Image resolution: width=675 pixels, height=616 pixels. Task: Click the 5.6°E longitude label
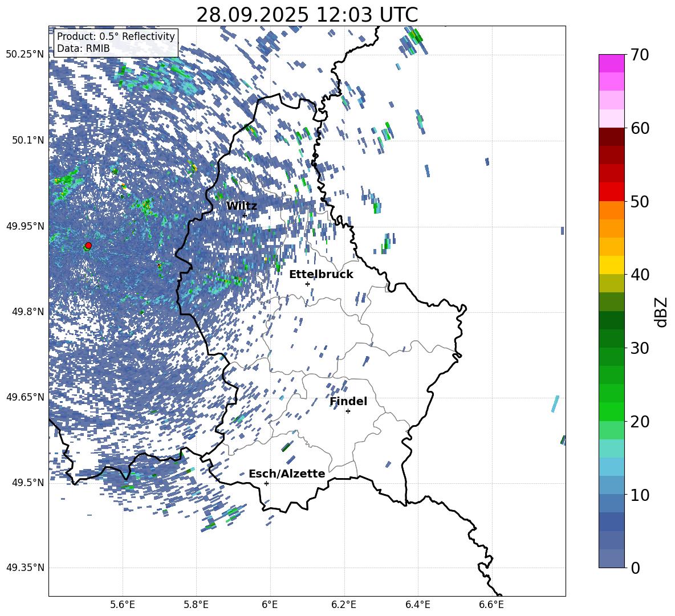point(123,605)
